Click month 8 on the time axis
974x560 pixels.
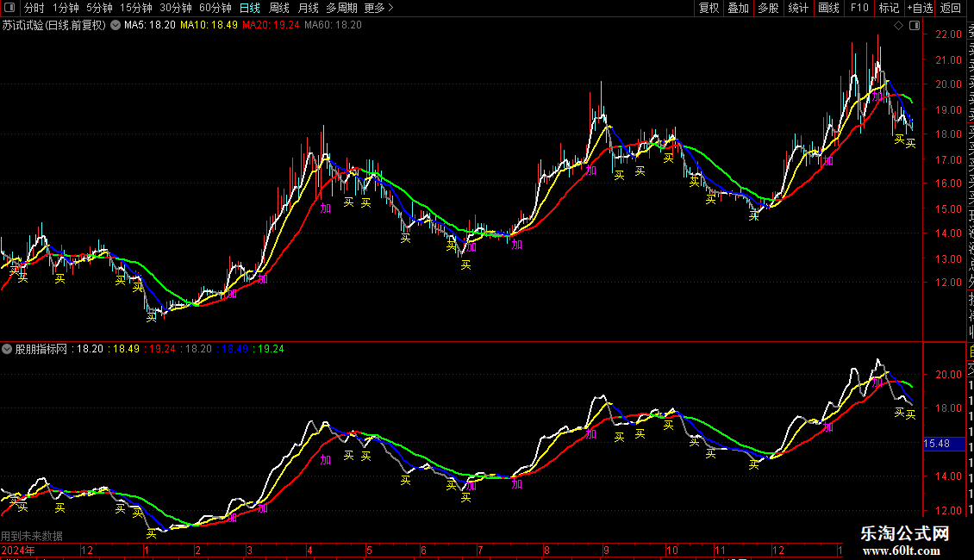click(x=546, y=550)
